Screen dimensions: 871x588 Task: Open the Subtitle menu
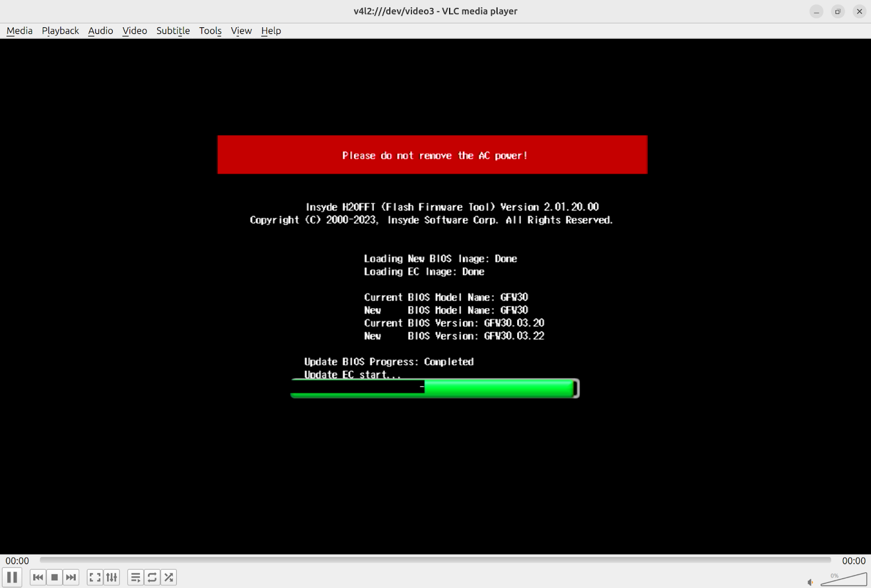tap(173, 30)
